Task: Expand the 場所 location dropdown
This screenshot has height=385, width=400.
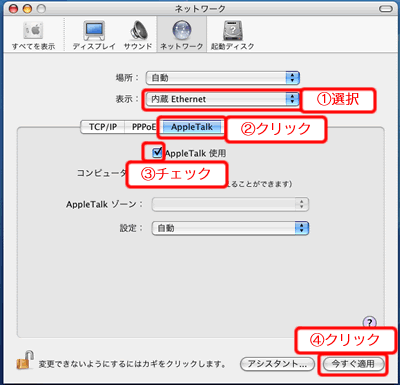Action: [223, 78]
